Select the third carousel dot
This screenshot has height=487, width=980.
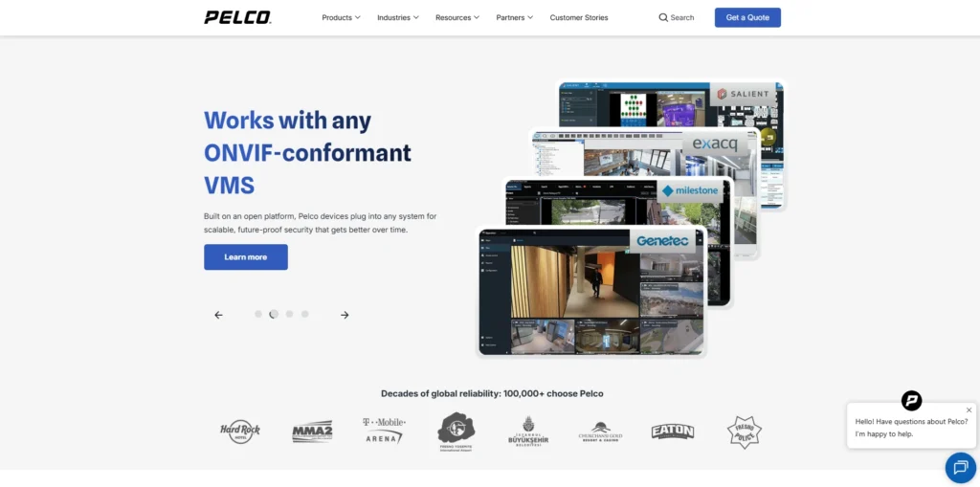(289, 314)
